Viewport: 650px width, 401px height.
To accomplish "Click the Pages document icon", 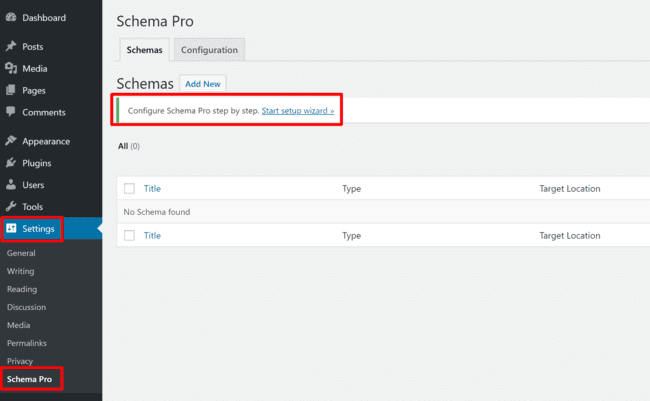I will tap(11, 90).
